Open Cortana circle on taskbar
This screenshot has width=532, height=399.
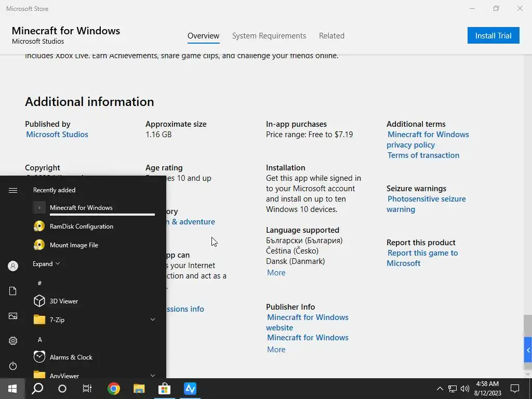62,389
